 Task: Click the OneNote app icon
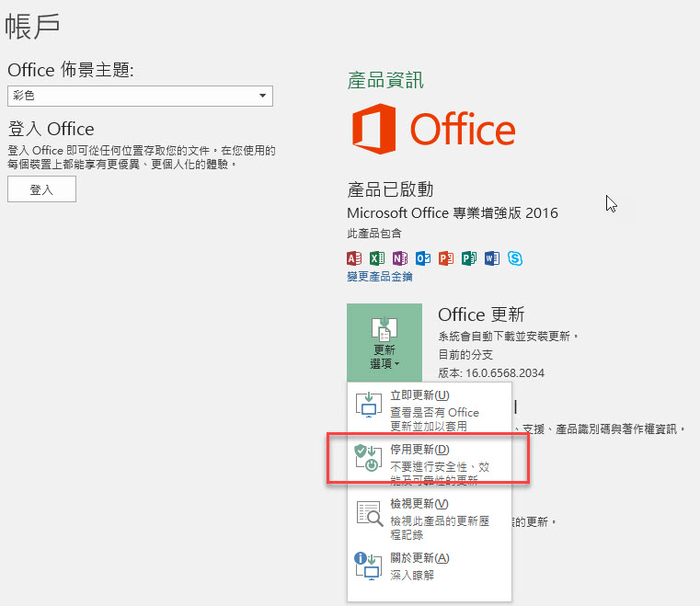point(400,258)
